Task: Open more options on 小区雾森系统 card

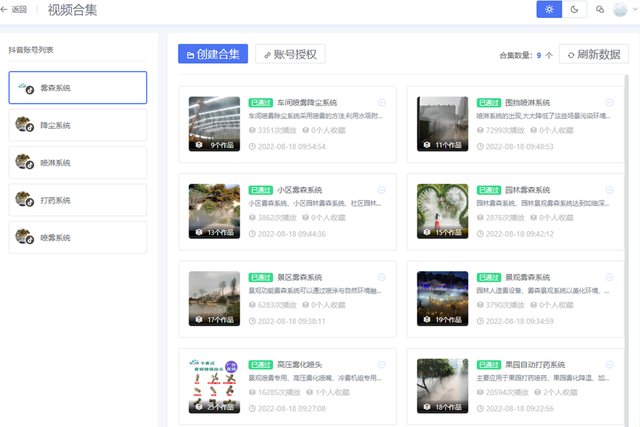Action: coord(382,190)
